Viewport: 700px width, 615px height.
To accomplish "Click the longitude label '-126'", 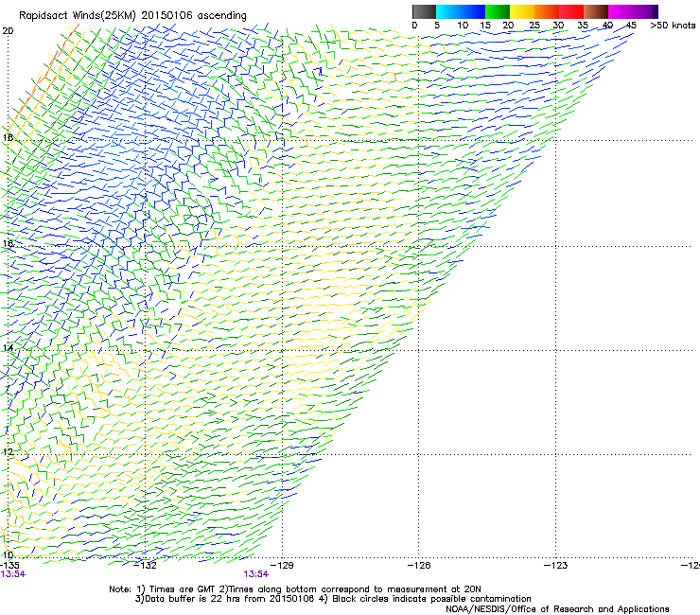I will click(419, 566).
